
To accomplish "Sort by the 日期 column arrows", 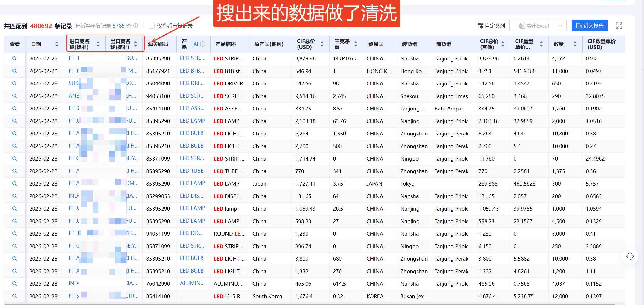I will (x=57, y=44).
